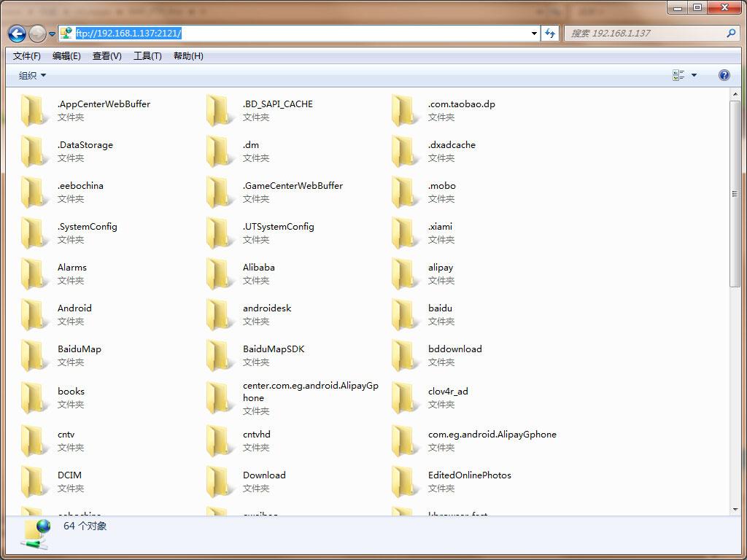Open the help question mark icon
This screenshot has height=560, width=747.
pyautogui.click(x=724, y=75)
